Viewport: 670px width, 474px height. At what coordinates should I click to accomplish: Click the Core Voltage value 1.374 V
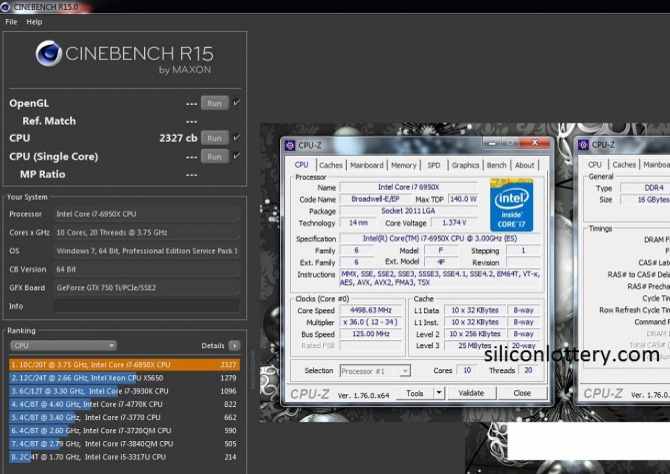point(454,223)
